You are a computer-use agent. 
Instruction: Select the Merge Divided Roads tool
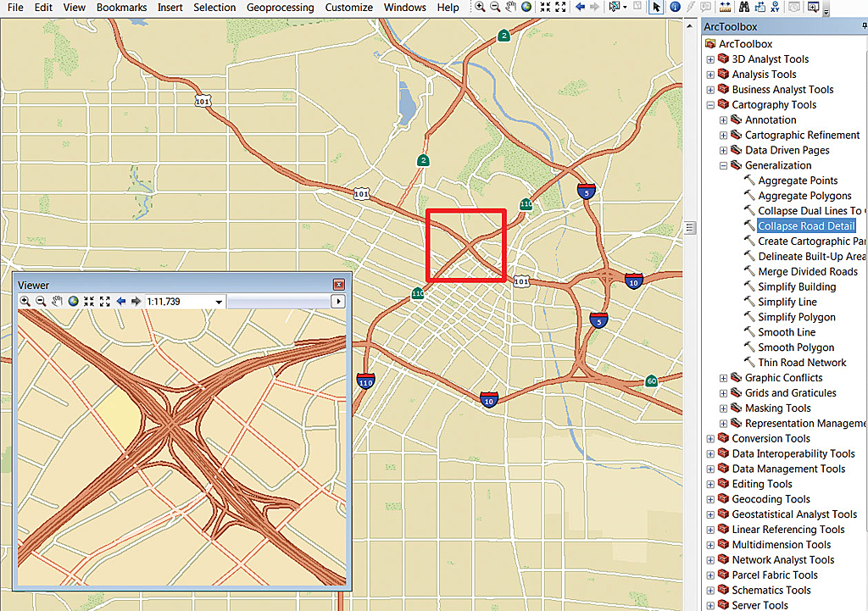pyautogui.click(x=808, y=272)
